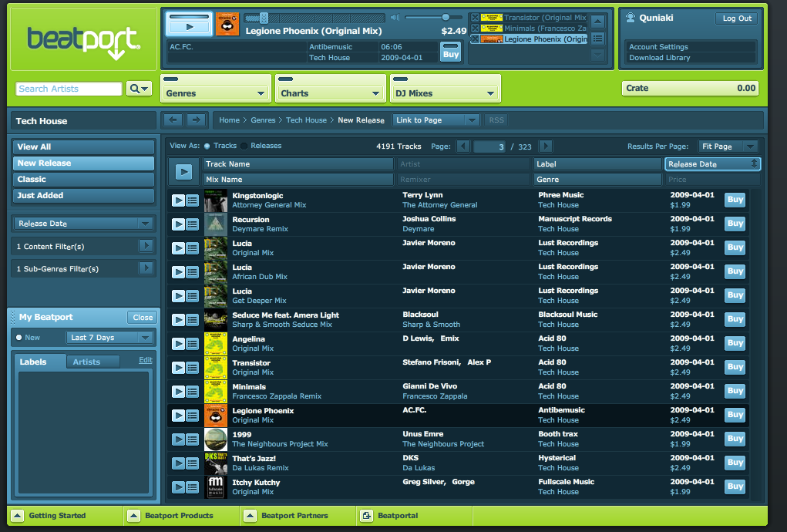This screenshot has width=787, height=532.
Task: Queue the Itchy Kutchy track
Action: click(192, 487)
